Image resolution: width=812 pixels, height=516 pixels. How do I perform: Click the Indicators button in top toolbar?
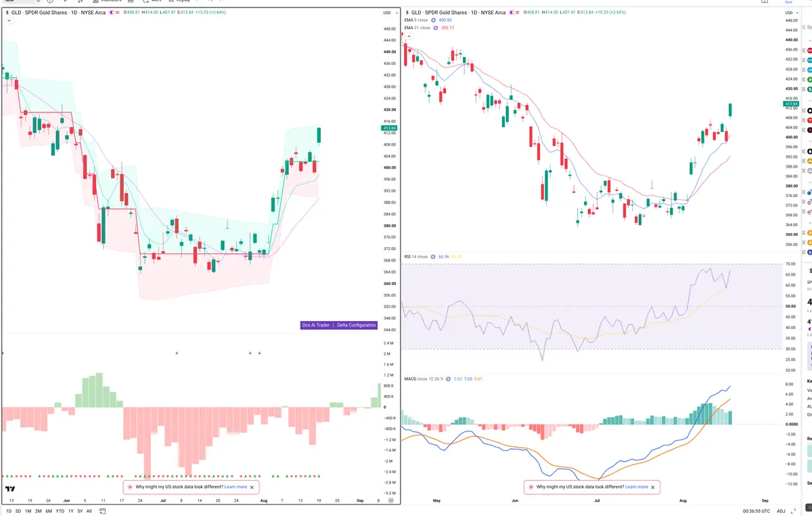coord(107,1)
